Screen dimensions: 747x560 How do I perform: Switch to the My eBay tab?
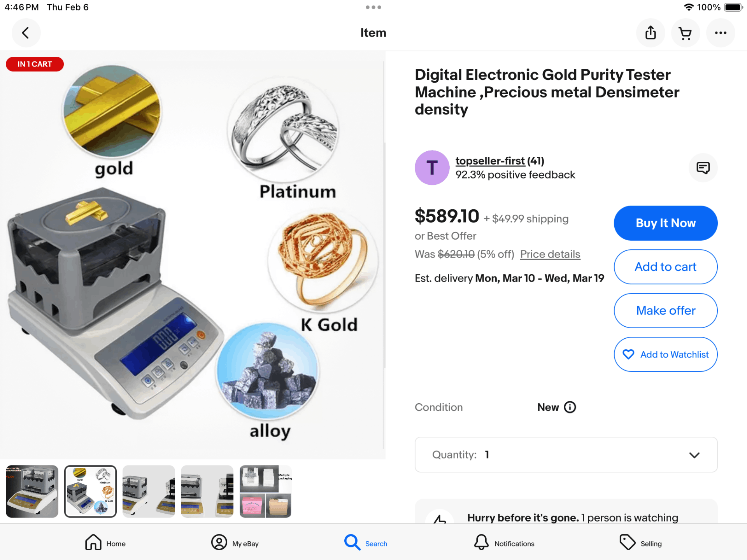[x=235, y=542]
